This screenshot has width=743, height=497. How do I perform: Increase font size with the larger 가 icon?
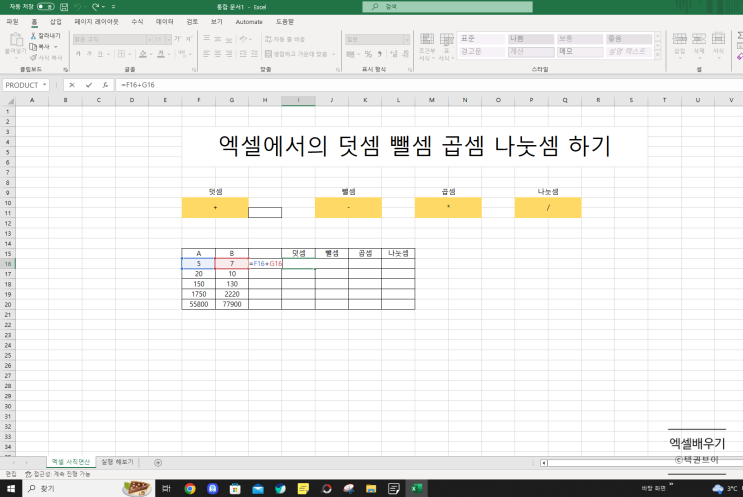point(177,39)
